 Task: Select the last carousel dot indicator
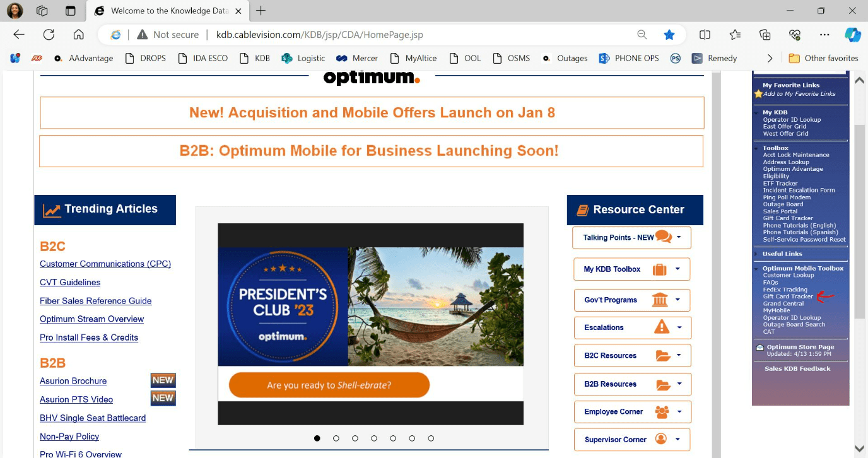[431, 438]
